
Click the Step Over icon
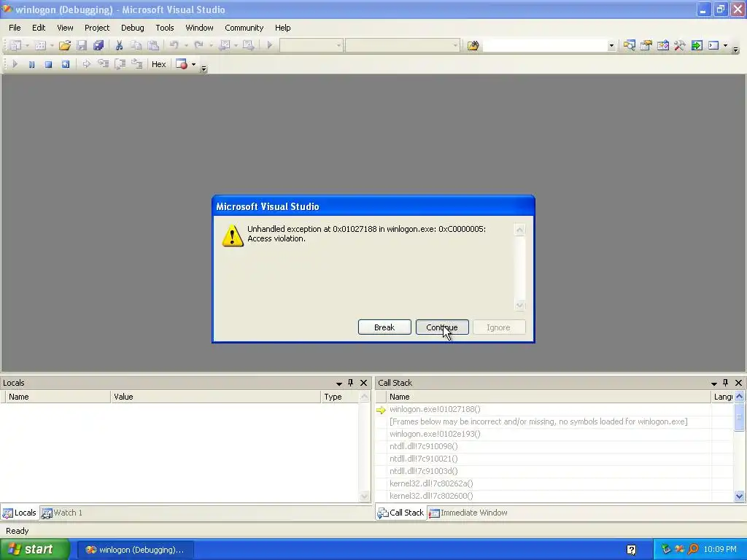[x=120, y=64]
